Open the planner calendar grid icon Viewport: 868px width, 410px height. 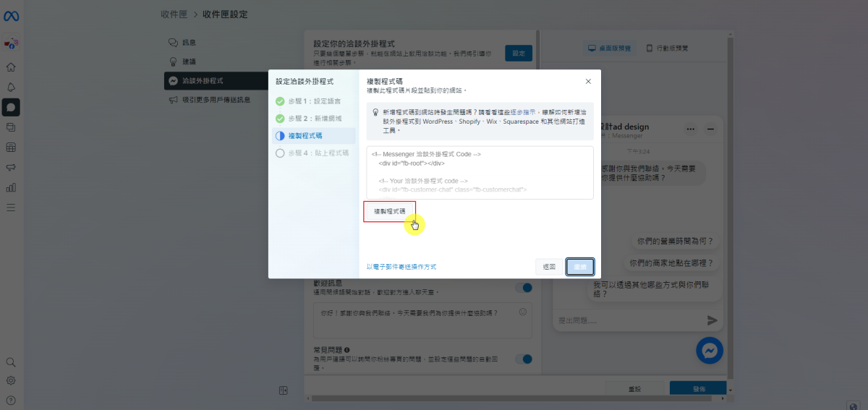pos(11,148)
